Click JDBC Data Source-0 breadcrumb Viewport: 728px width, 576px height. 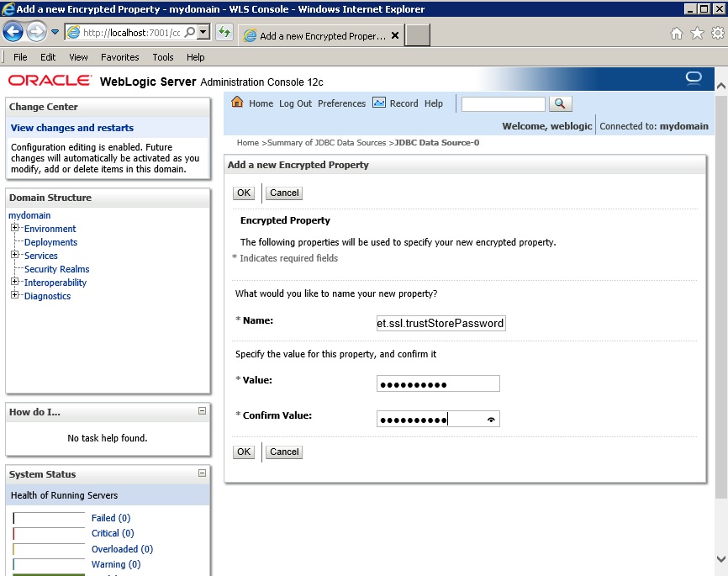point(436,143)
